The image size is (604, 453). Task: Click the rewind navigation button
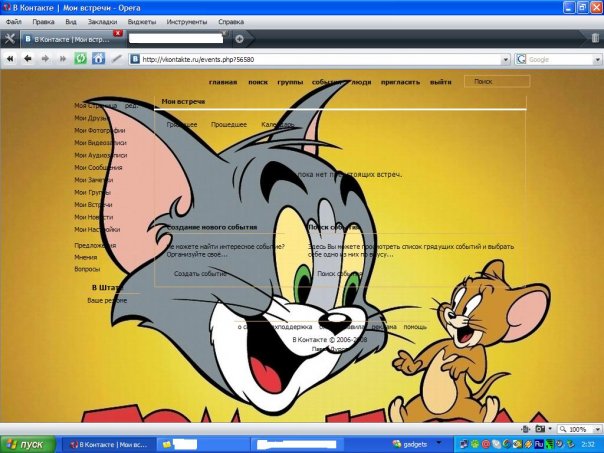(x=10, y=59)
